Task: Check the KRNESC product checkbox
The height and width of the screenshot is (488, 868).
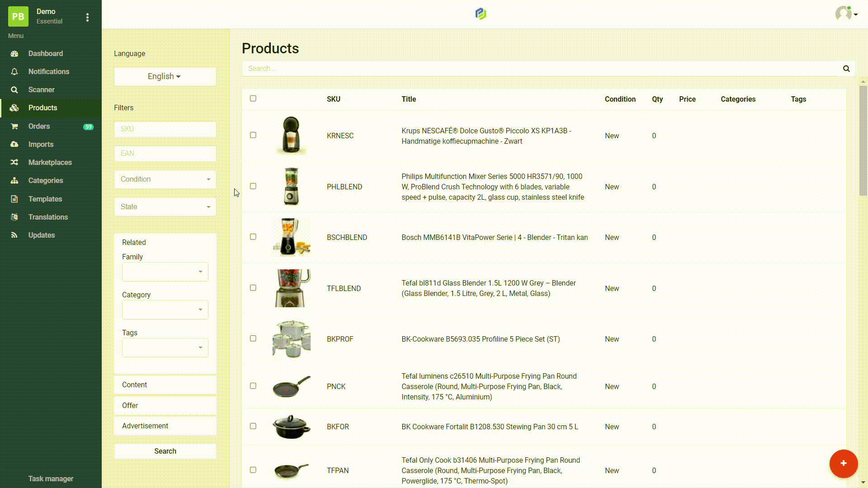Action: click(x=253, y=135)
